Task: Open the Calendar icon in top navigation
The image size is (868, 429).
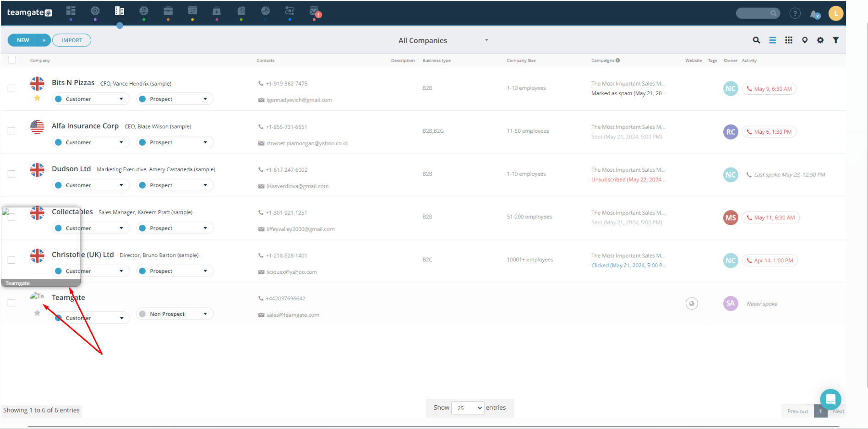Action: [x=192, y=11]
